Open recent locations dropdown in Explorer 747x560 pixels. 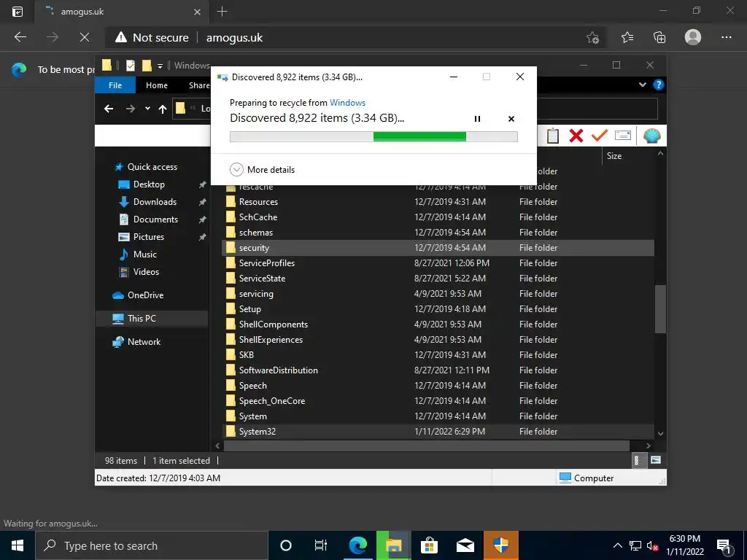[147, 109]
